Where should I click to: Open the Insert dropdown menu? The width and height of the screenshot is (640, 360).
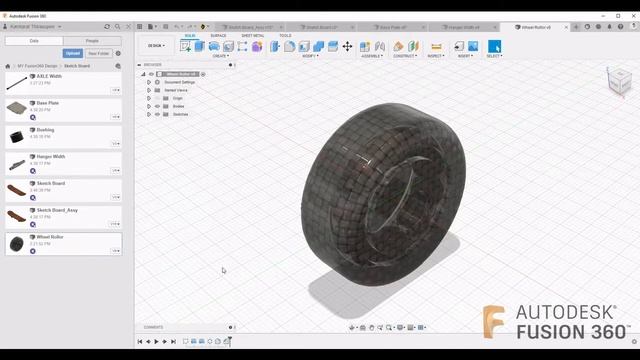(x=465, y=56)
